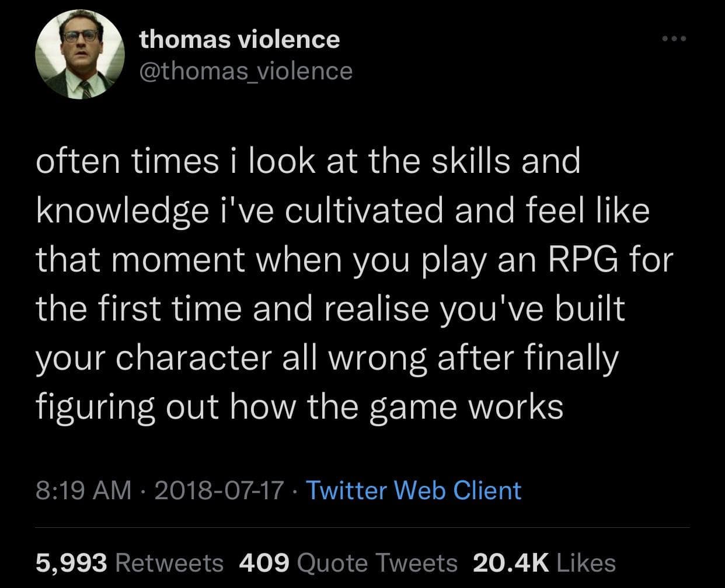The width and height of the screenshot is (725, 588).
Task: Click the tweet's first line starting "often times"
Action: coord(308,161)
